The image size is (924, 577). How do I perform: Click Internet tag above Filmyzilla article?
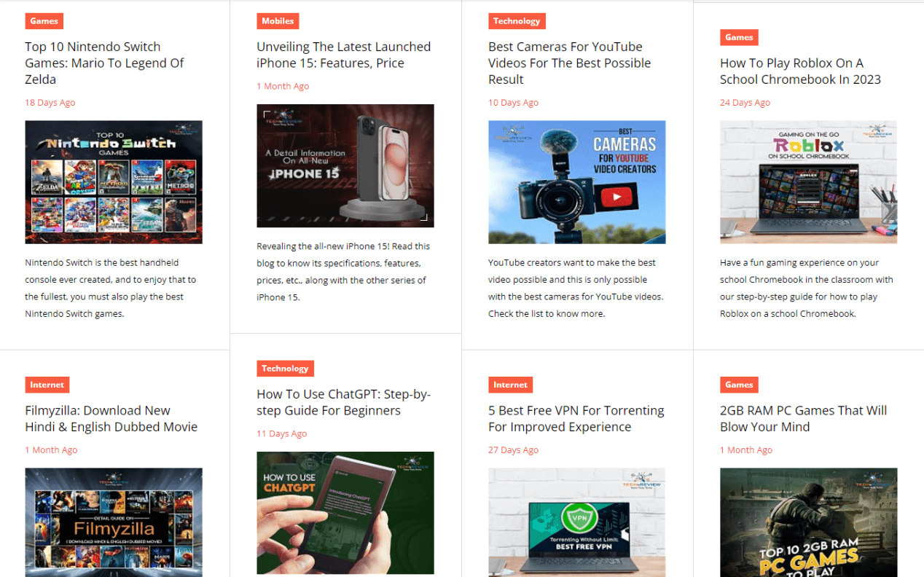click(x=47, y=385)
